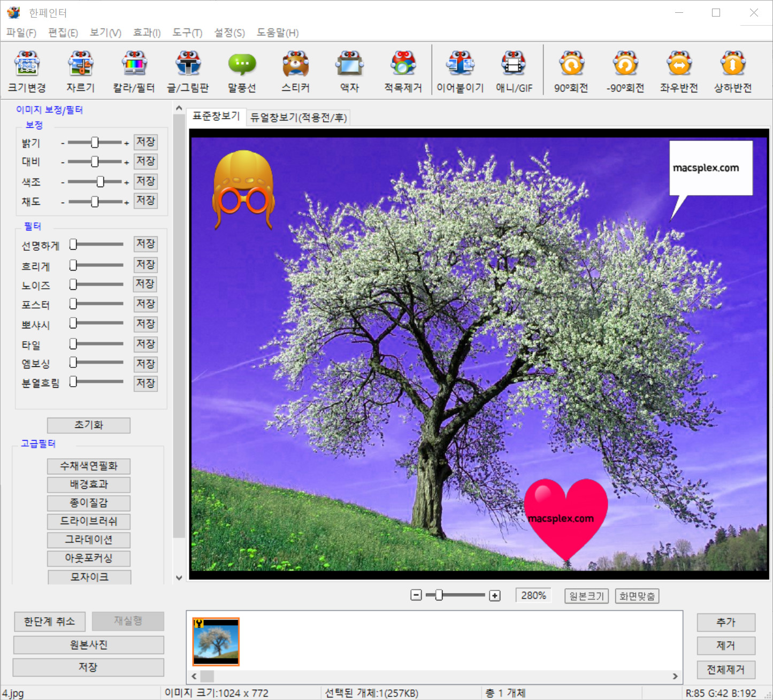Image resolution: width=773 pixels, height=700 pixels.
Task: Apply the 아웃포커싱 filter
Action: coord(89,558)
